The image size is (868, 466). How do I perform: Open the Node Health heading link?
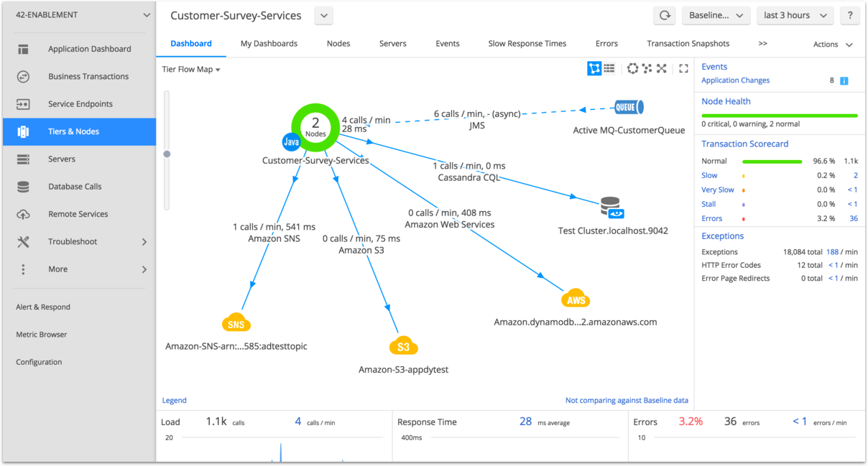coord(726,101)
